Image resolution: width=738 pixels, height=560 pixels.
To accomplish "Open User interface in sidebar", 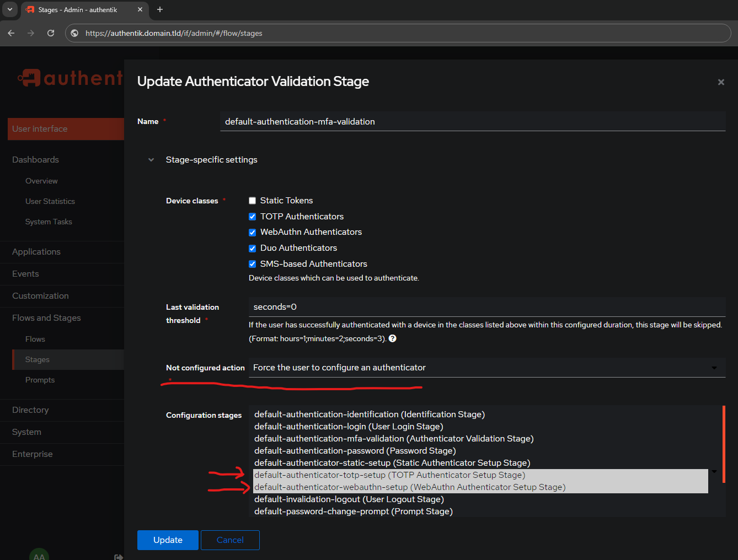I will pos(66,129).
